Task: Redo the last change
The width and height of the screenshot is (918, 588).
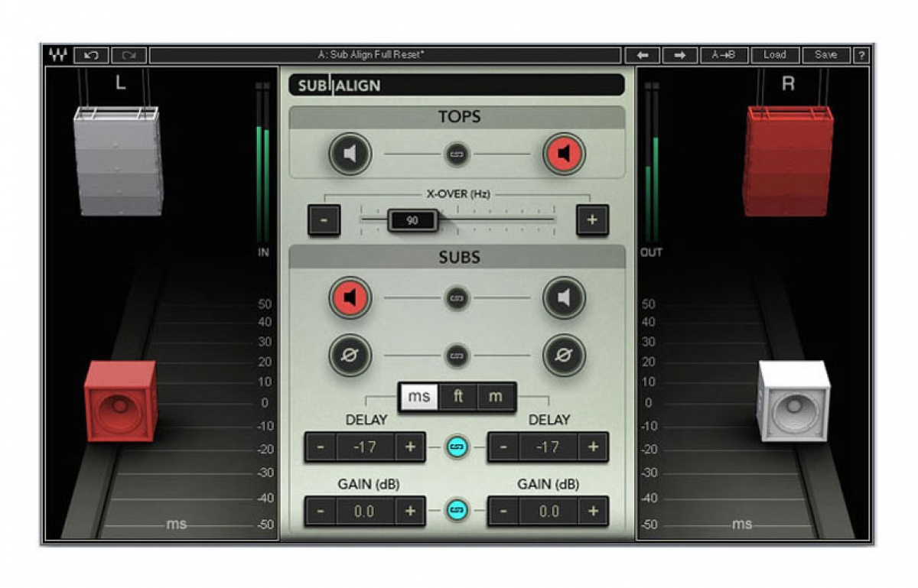Action: pos(129,55)
